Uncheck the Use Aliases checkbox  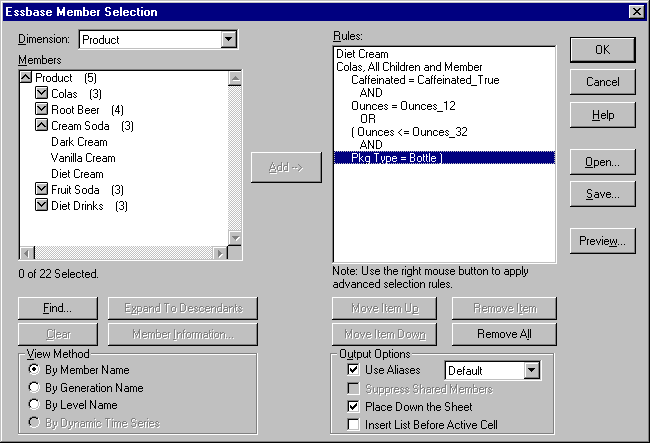tap(353, 370)
